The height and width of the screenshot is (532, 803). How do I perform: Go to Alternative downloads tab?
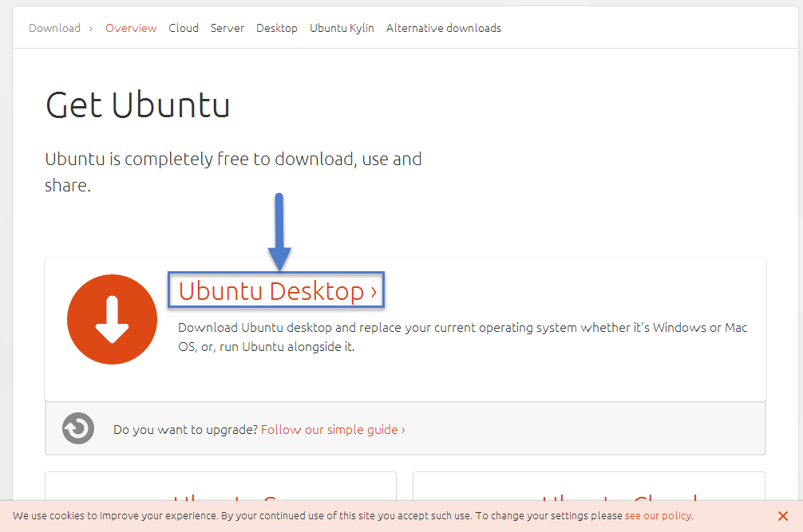click(x=444, y=28)
